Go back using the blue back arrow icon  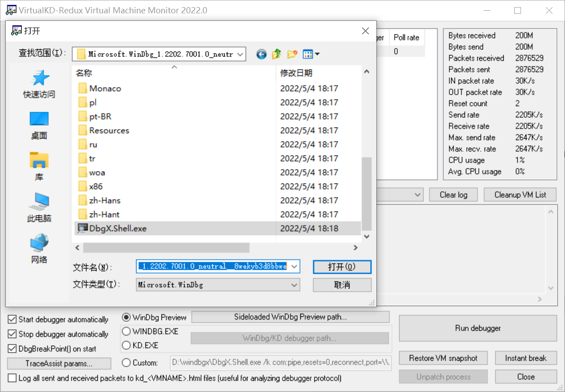click(261, 54)
